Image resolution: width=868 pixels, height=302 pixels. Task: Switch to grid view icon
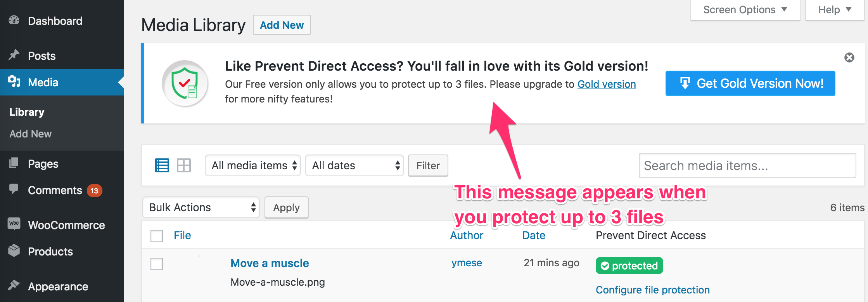tap(184, 165)
